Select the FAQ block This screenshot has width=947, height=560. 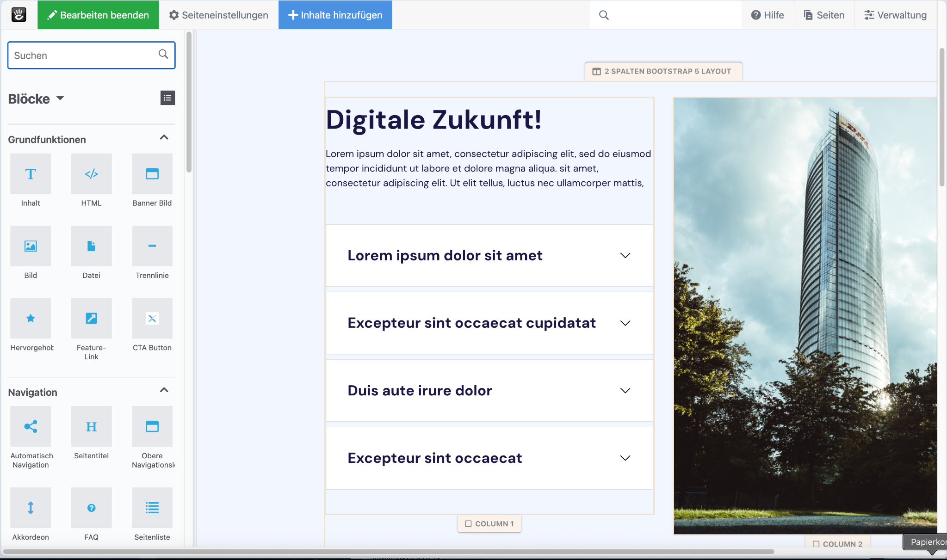tap(91, 508)
